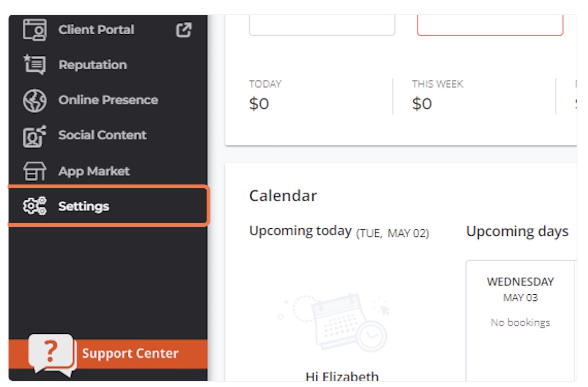Click the Hi Elizabeth greeting text
588x387 pixels.
(x=342, y=376)
